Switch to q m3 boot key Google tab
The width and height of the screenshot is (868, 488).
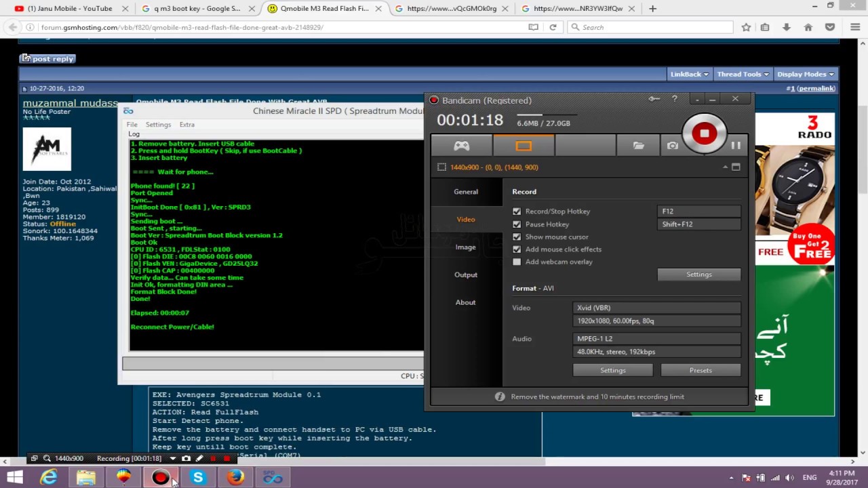click(x=197, y=9)
